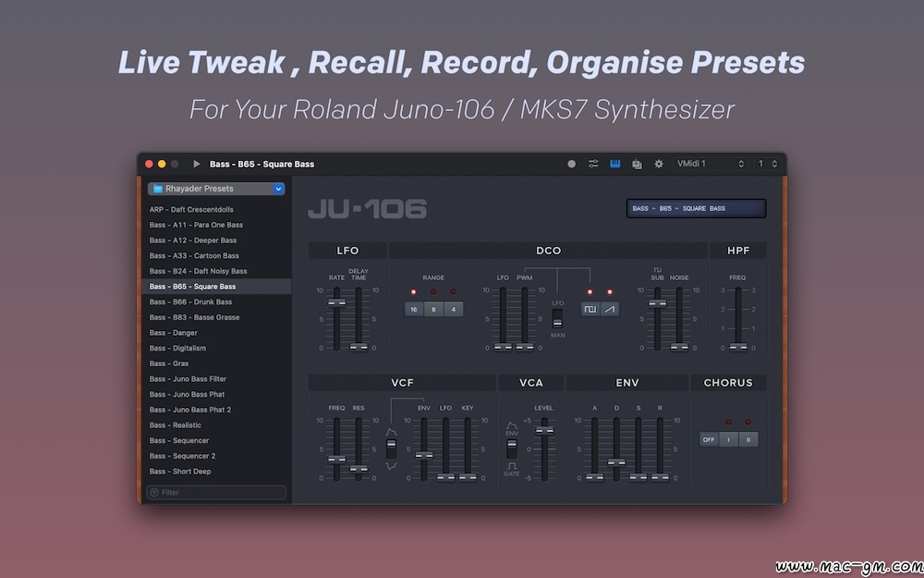Image resolution: width=924 pixels, height=578 pixels.
Task: Enable chorus mode II
Action: click(748, 439)
